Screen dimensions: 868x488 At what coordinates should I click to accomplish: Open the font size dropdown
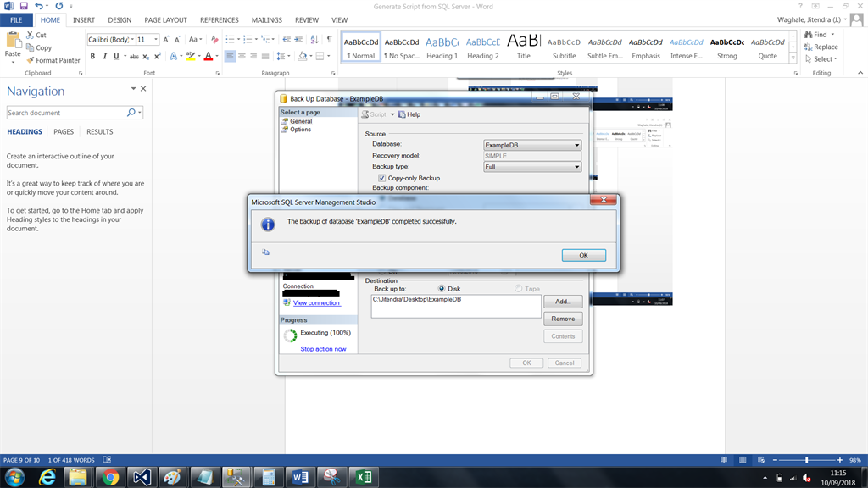[156, 39]
